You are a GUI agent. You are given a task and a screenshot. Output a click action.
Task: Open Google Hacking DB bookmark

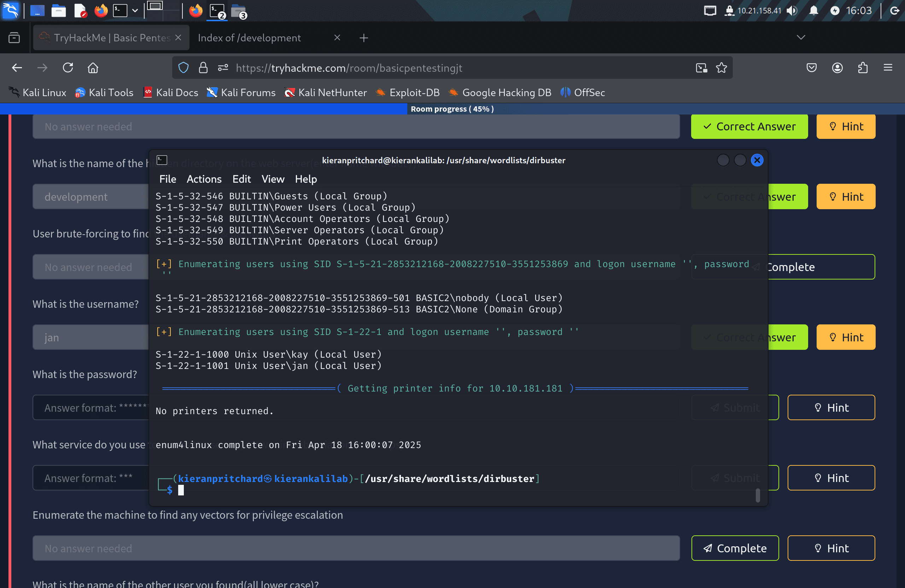(x=500, y=92)
